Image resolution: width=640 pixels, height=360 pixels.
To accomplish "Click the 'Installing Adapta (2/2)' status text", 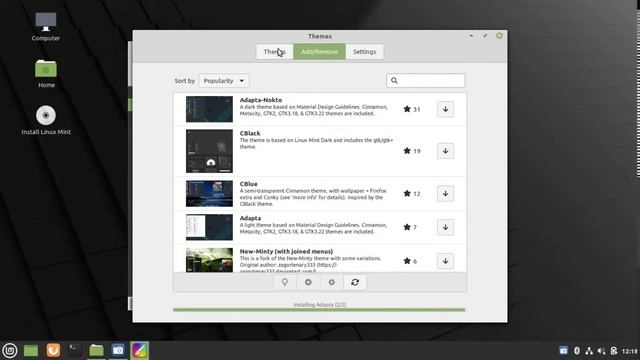I will [320, 304].
